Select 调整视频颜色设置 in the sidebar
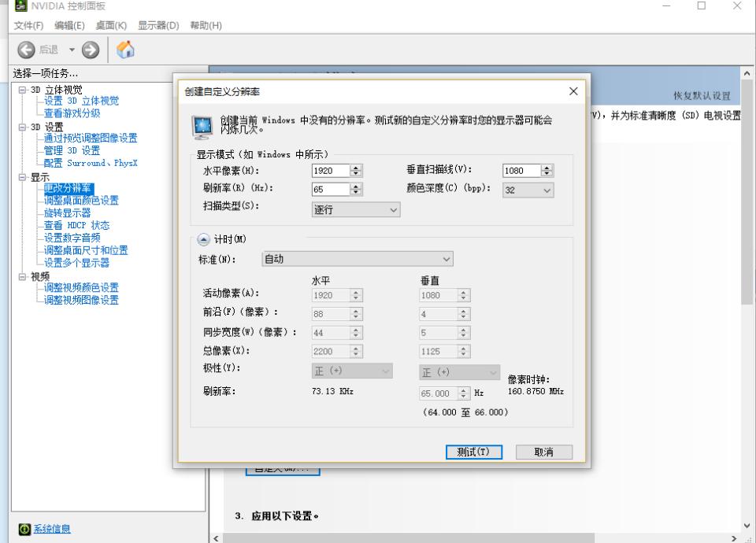Viewport: 756px width, 543px height. point(79,288)
